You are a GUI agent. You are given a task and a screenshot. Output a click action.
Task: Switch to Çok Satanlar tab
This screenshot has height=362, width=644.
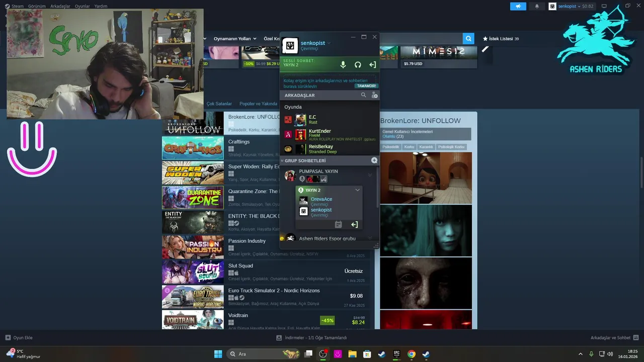219,104
